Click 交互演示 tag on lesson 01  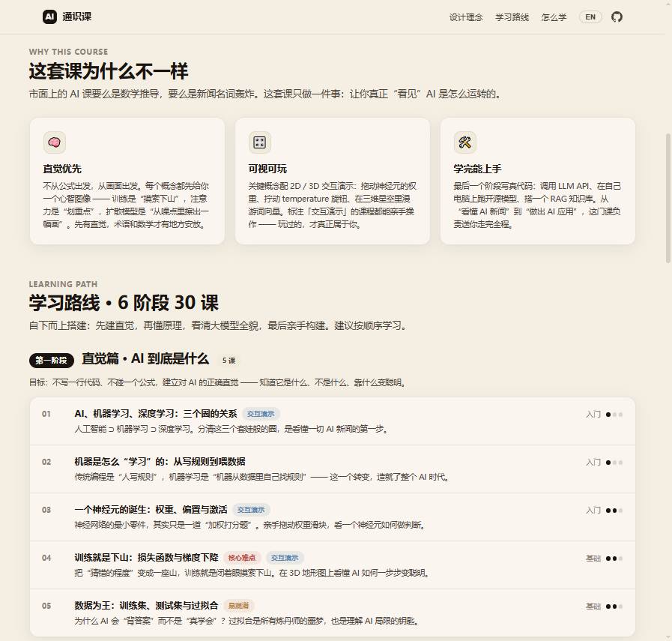pyautogui.click(x=261, y=414)
